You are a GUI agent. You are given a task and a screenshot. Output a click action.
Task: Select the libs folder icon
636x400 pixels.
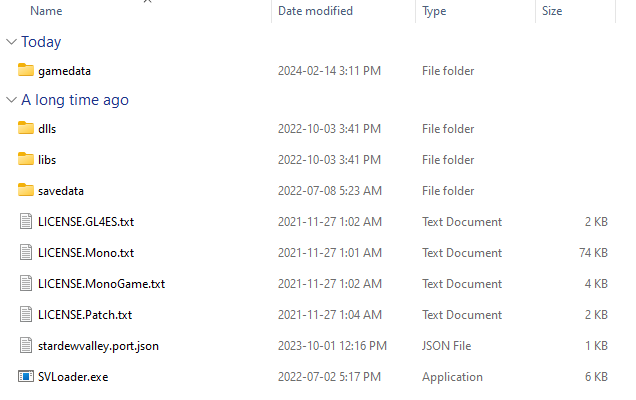point(26,160)
